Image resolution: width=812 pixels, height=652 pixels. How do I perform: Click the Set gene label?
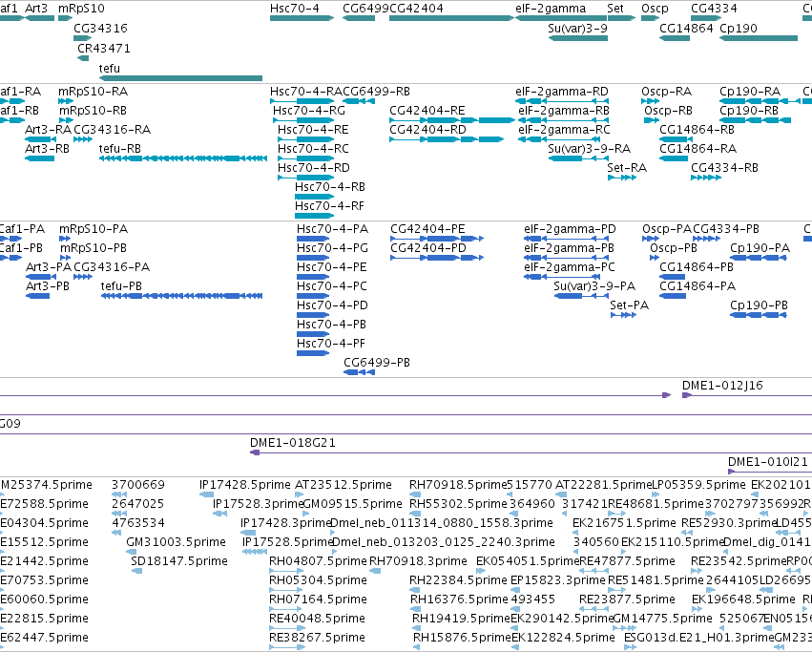pos(615,9)
